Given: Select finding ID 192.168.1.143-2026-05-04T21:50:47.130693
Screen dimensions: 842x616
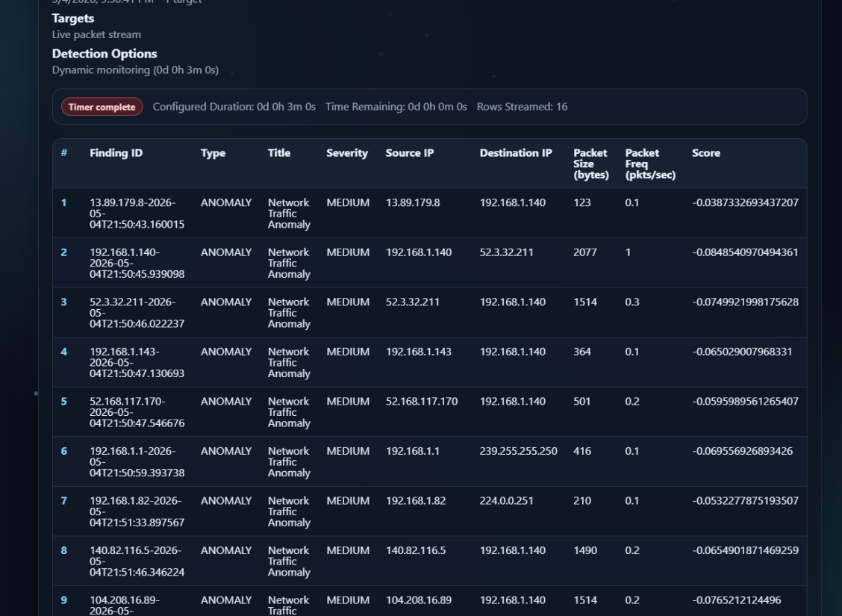Looking at the screenshot, I should 137,363.
